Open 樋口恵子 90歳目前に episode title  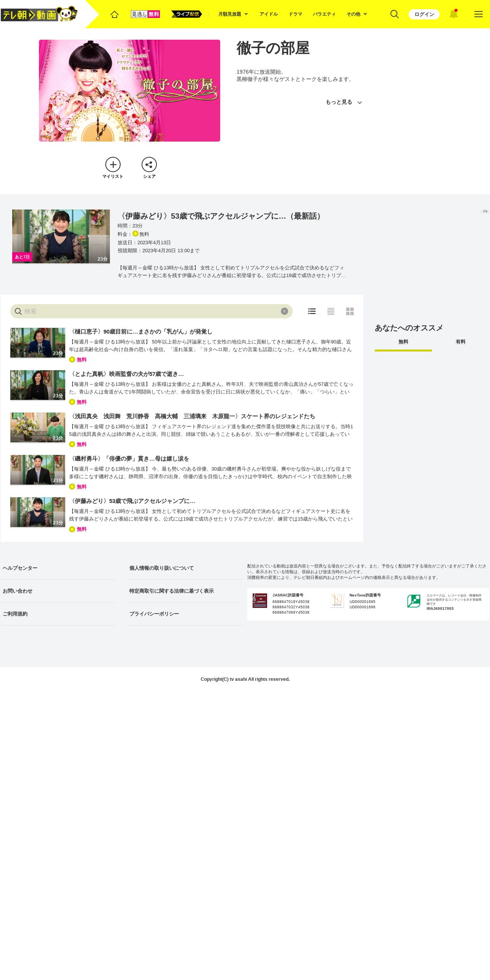point(141,332)
